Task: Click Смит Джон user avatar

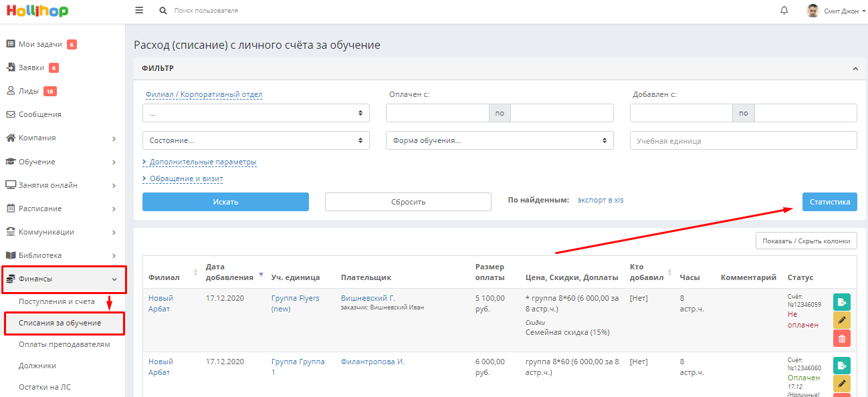Action: click(812, 11)
